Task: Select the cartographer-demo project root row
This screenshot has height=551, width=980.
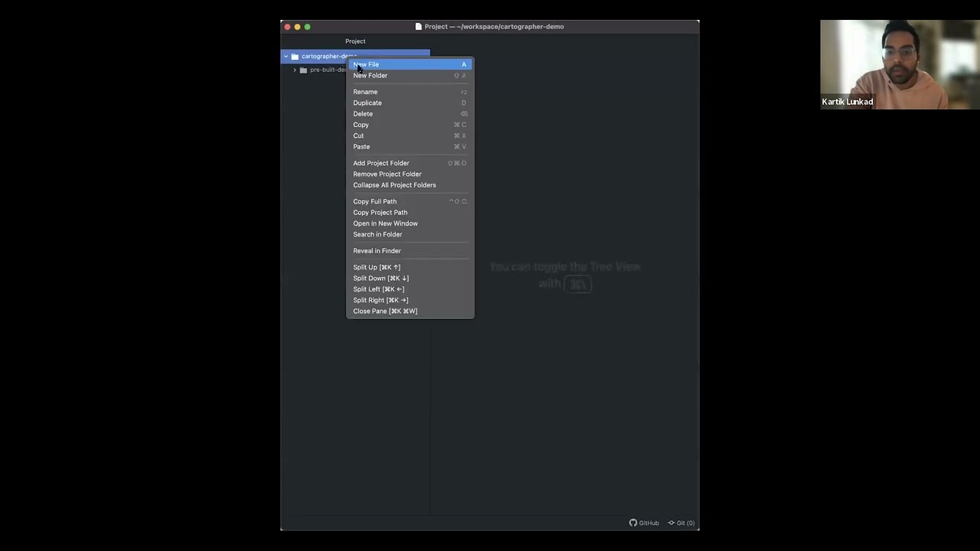Action: pos(355,56)
